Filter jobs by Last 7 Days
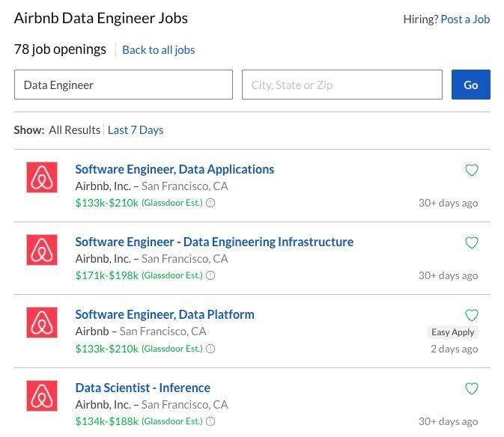 136,129
